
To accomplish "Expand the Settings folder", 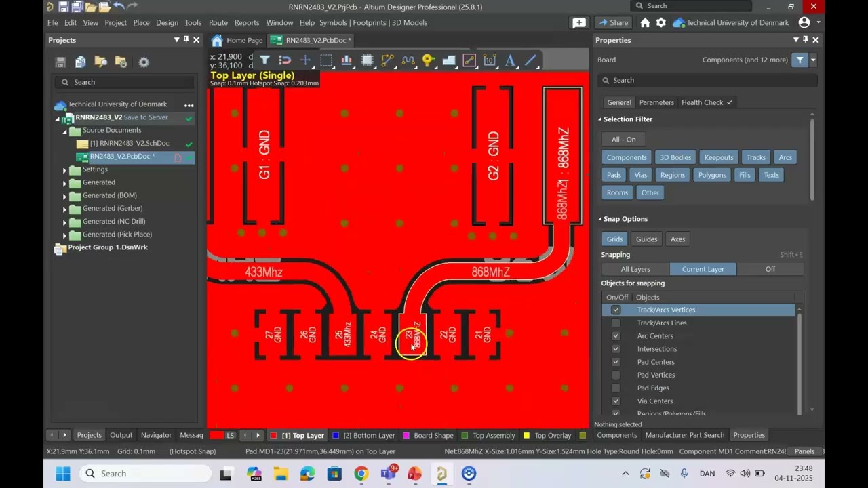I will point(65,170).
